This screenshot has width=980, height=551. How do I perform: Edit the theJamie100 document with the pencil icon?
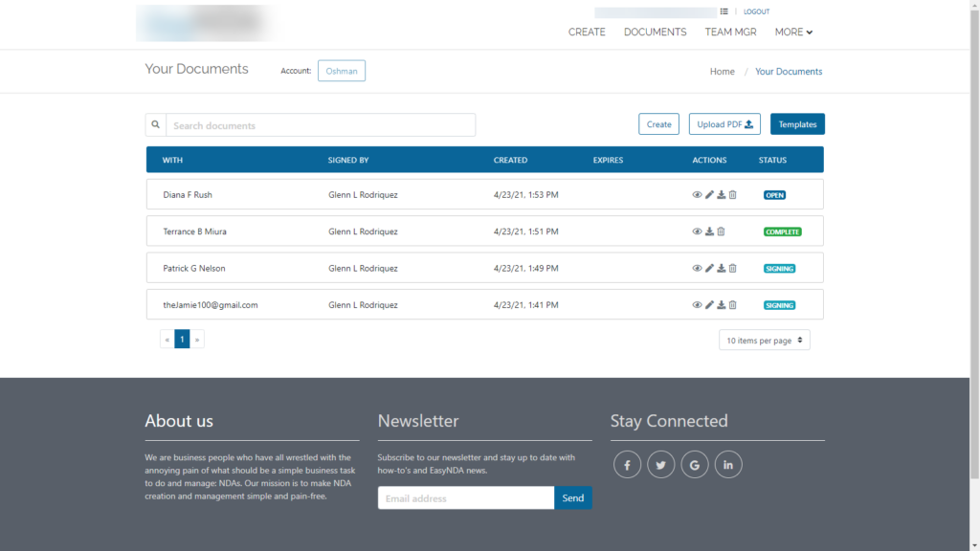(x=709, y=304)
